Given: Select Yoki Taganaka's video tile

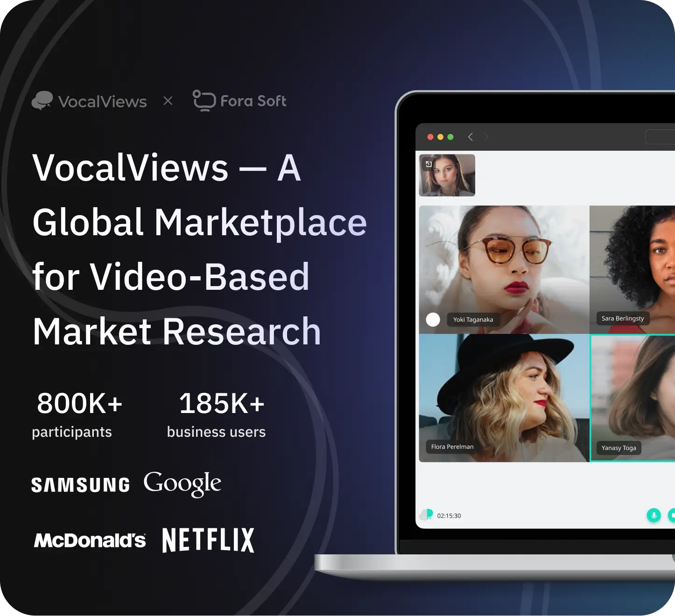Looking at the screenshot, I should (504, 269).
